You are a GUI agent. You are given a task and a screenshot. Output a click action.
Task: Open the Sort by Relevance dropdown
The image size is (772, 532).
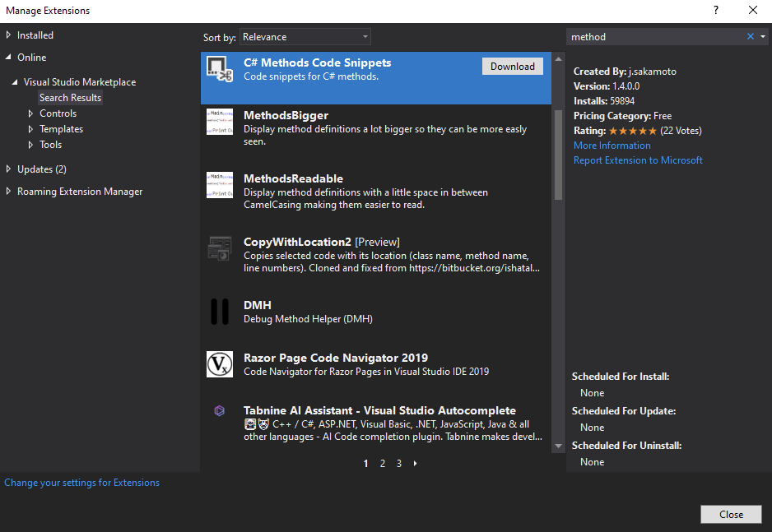pyautogui.click(x=305, y=37)
